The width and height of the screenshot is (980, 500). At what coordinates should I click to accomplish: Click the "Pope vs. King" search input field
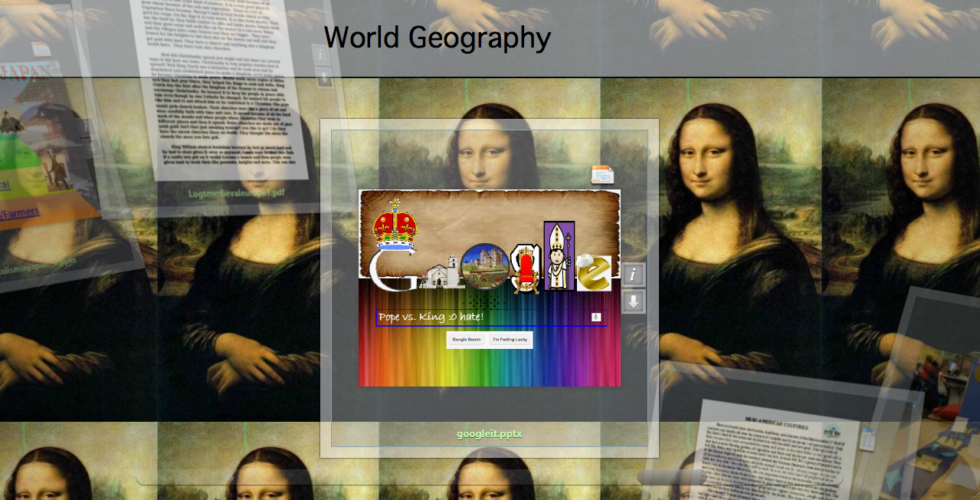[x=475, y=316]
